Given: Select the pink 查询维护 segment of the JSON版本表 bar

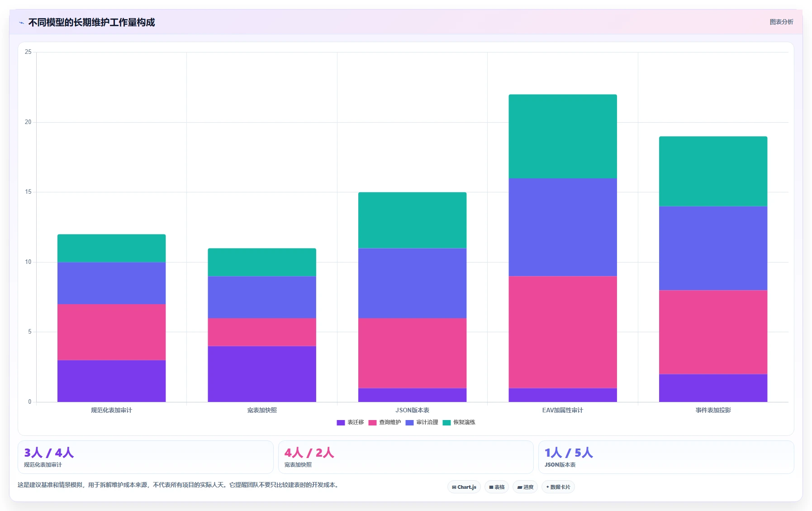Looking at the screenshot, I should pyautogui.click(x=413, y=353).
